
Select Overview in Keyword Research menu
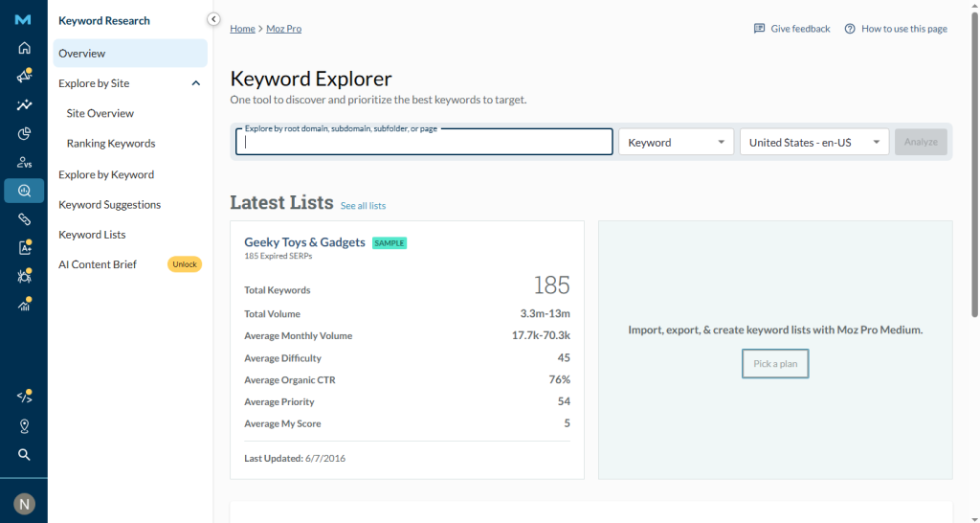pos(130,54)
